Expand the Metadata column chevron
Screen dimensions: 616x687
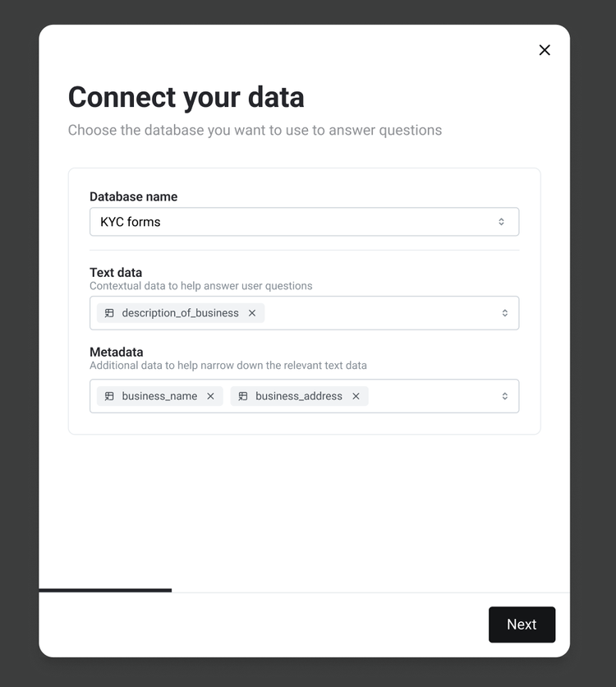[x=504, y=396]
